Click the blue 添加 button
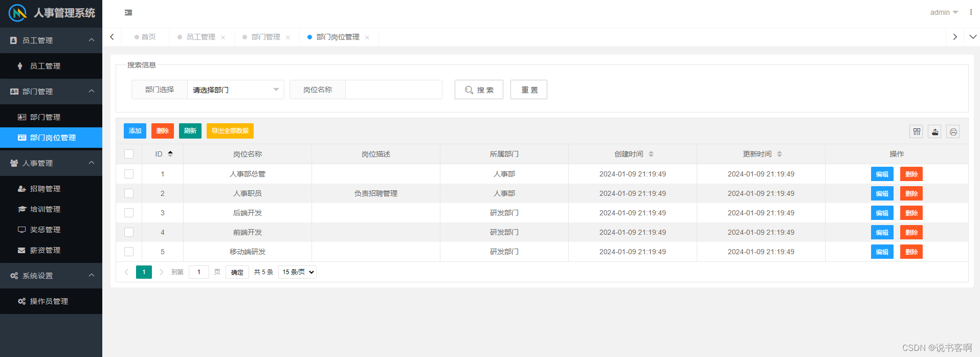This screenshot has height=357, width=980. (135, 131)
